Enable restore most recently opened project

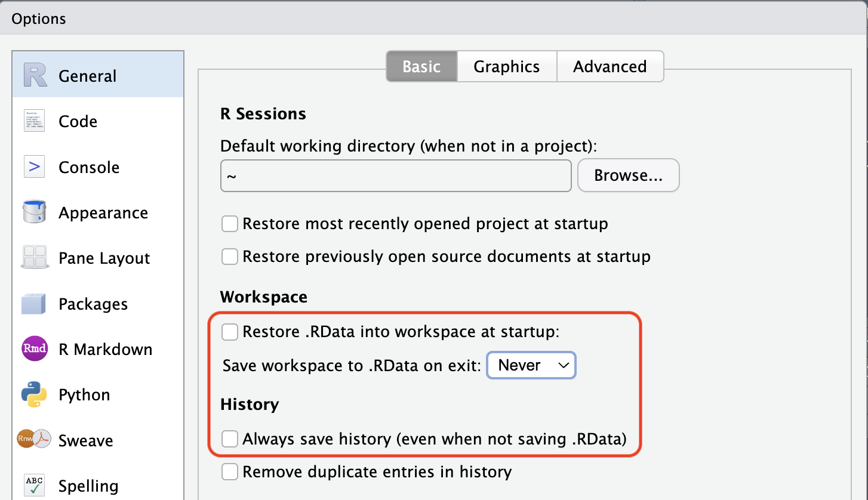point(230,224)
